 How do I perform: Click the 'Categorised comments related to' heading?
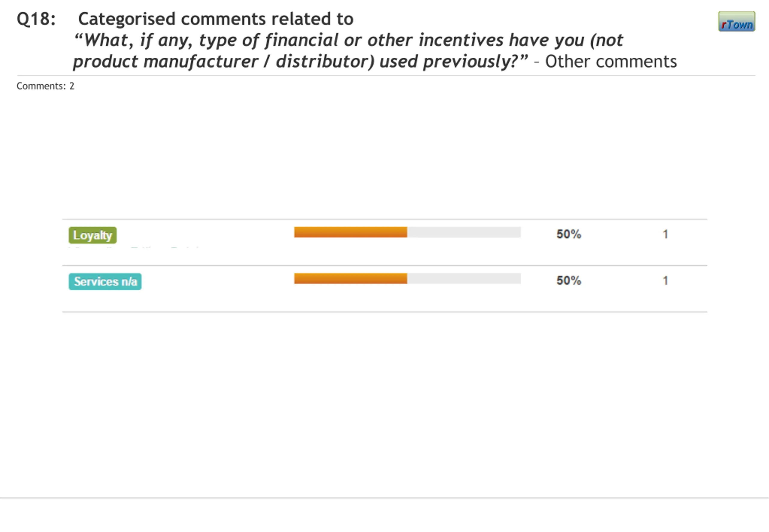[215, 19]
